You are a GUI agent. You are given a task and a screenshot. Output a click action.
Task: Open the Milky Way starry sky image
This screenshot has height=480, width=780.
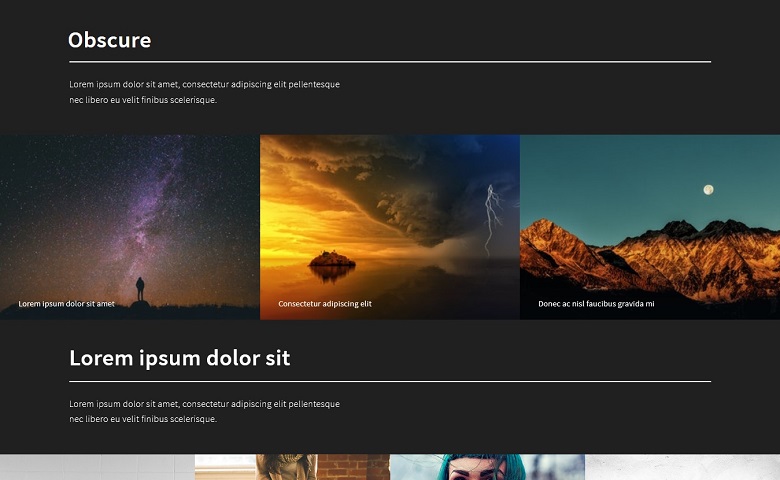pos(130,227)
